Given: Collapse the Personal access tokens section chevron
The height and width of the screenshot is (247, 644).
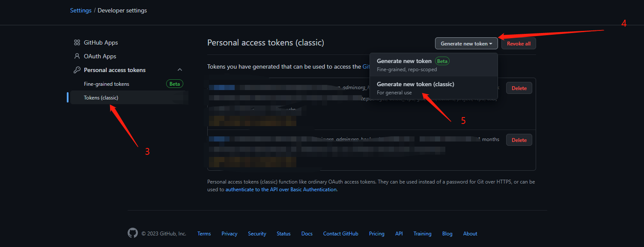Looking at the screenshot, I should click(x=180, y=70).
